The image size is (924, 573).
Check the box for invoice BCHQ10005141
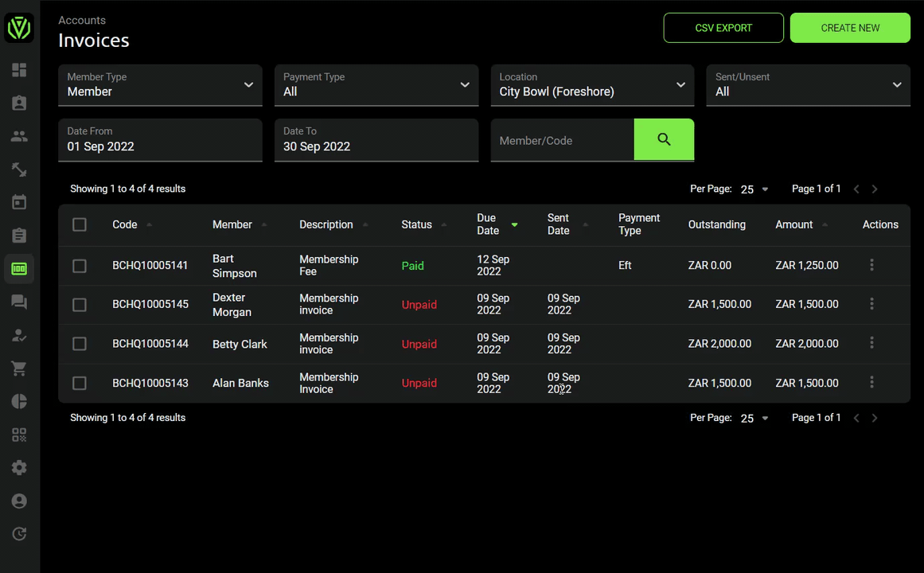point(80,266)
